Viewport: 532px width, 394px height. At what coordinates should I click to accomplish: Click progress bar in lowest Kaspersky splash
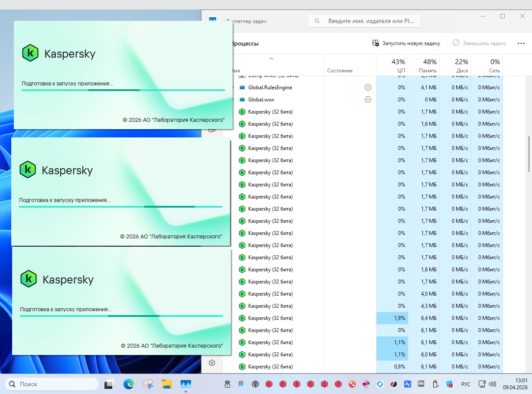pos(121,316)
